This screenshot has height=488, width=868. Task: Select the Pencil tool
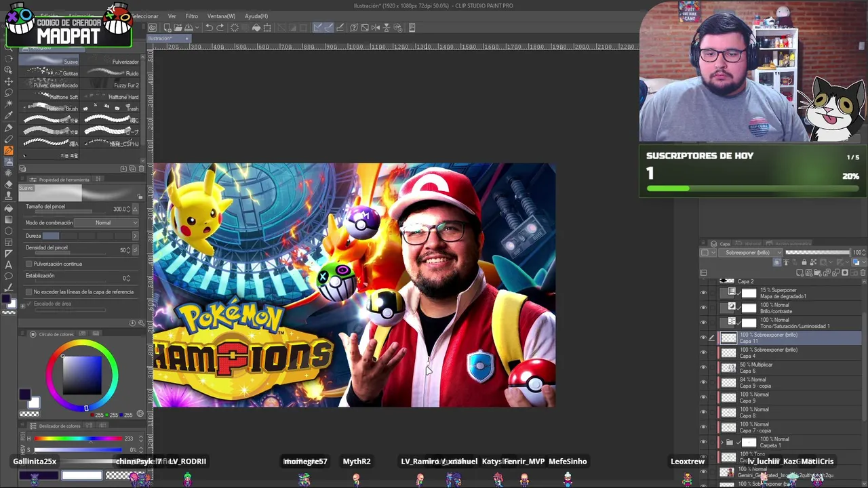tap(9, 138)
